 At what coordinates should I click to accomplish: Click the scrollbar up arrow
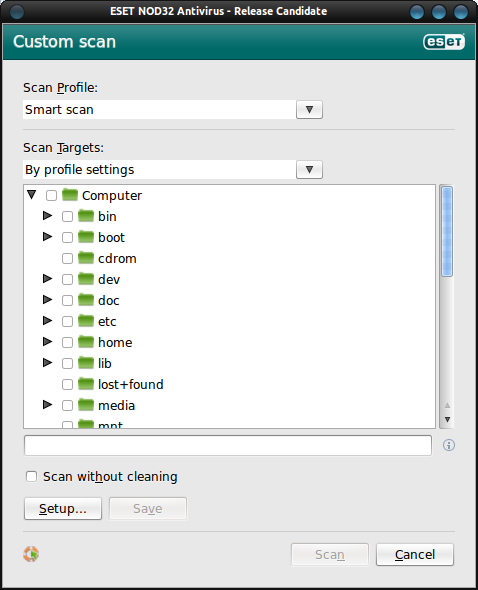pyautogui.click(x=447, y=406)
